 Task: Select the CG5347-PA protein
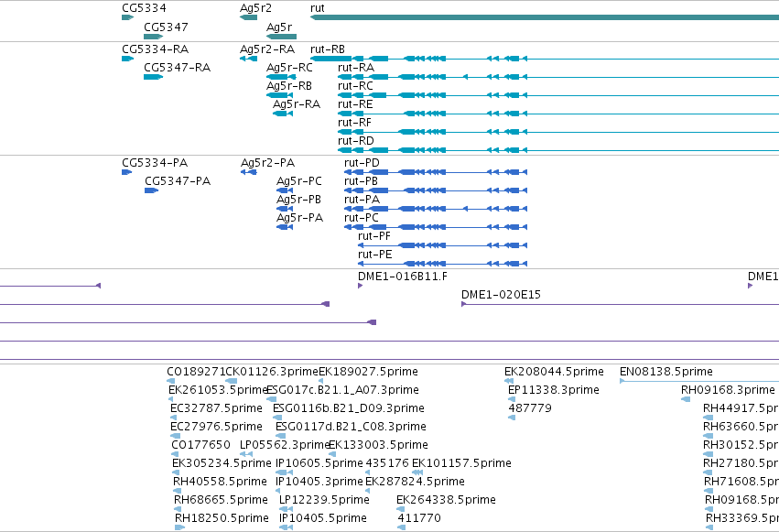coord(152,190)
